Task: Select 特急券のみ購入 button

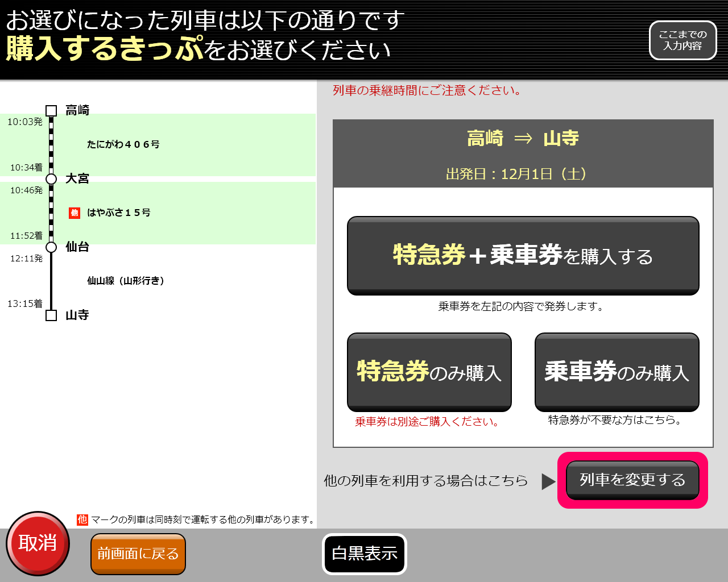Action: coord(429,372)
